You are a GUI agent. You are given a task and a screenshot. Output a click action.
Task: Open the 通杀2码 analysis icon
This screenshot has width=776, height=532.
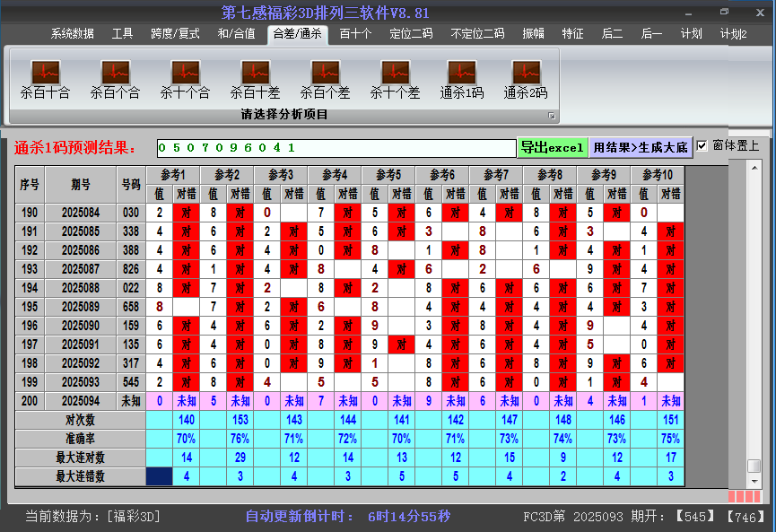click(526, 72)
